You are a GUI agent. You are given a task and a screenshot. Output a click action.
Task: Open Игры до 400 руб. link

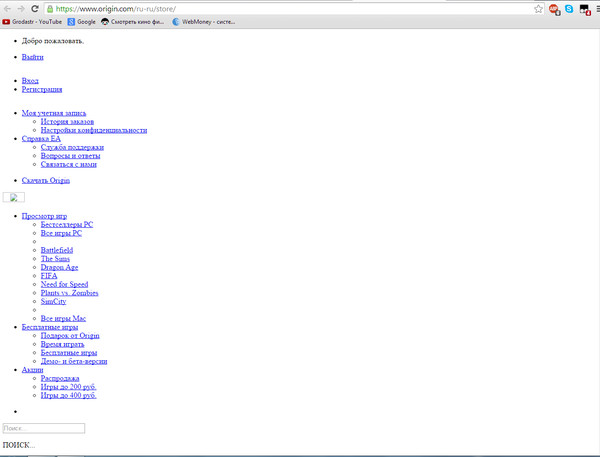pyautogui.click(x=68, y=395)
